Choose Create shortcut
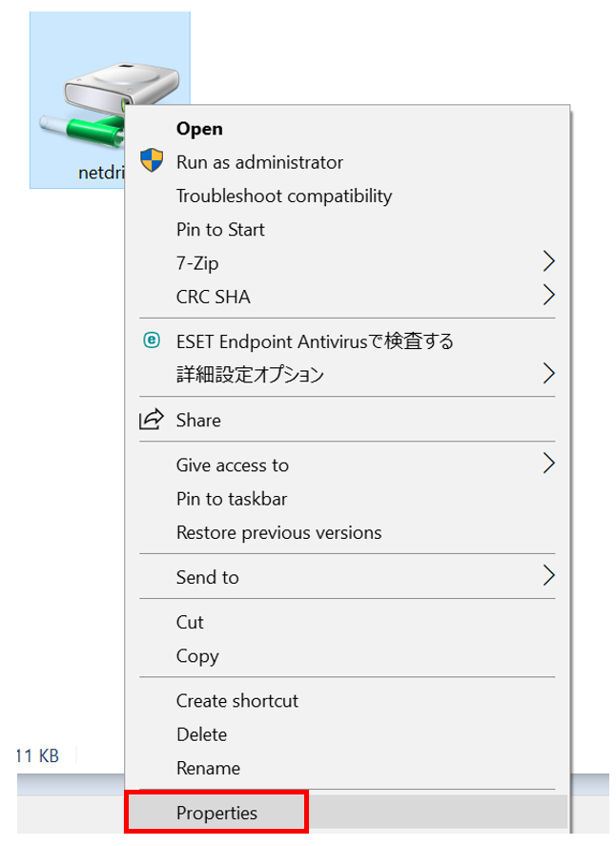The height and width of the screenshot is (846, 616). [x=236, y=700]
